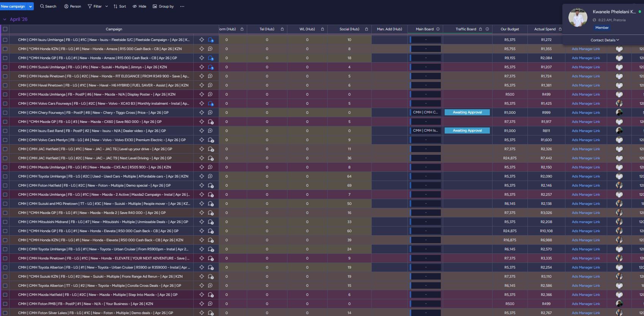Viewport: 644px width, 316px height.
Task: Open Main Board cell on Chery Fourways row
Action: [x=425, y=113]
